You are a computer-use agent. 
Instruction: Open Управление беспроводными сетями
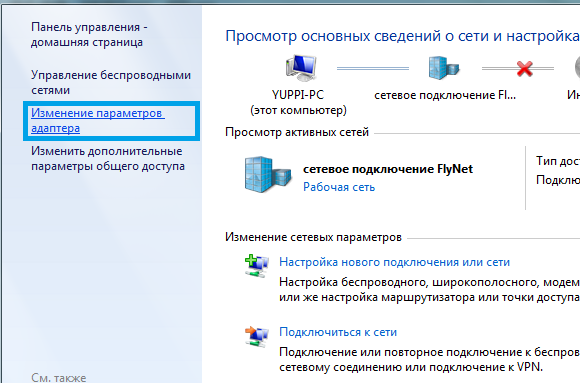tap(111, 82)
